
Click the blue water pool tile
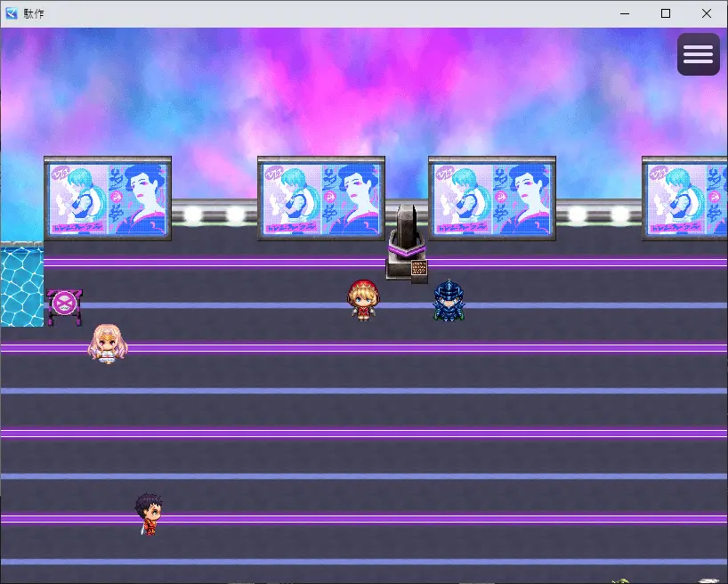coord(21,287)
